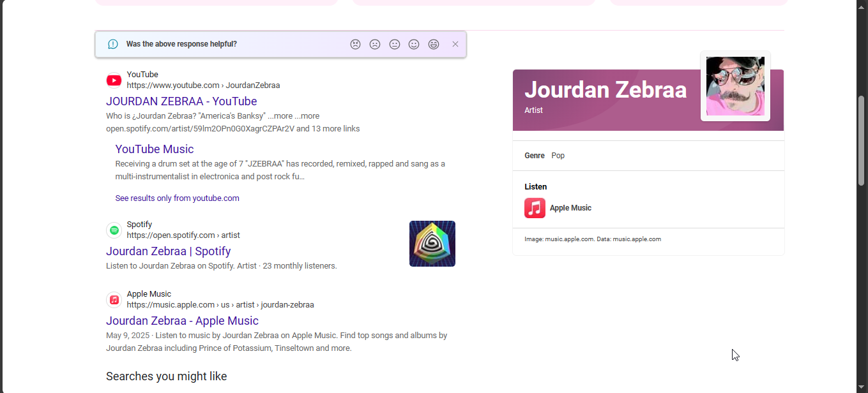This screenshot has width=868, height=393.
Task: Open Jourdan Zebraa | Spotify result
Action: [169, 251]
